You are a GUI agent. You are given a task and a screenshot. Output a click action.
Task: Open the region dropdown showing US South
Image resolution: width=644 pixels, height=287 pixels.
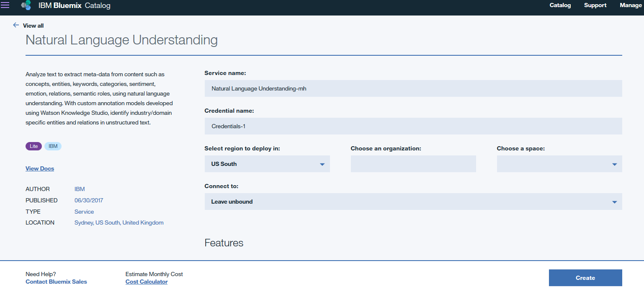tap(267, 164)
